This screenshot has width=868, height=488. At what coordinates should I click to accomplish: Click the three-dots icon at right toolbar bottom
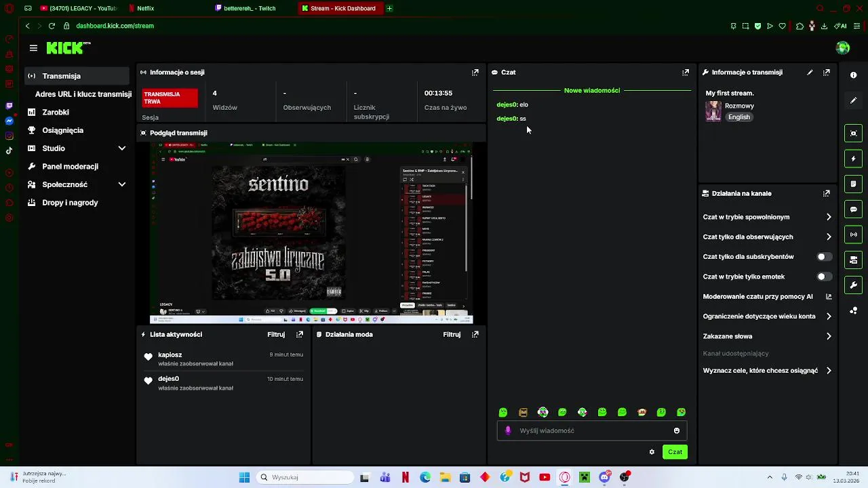854,310
